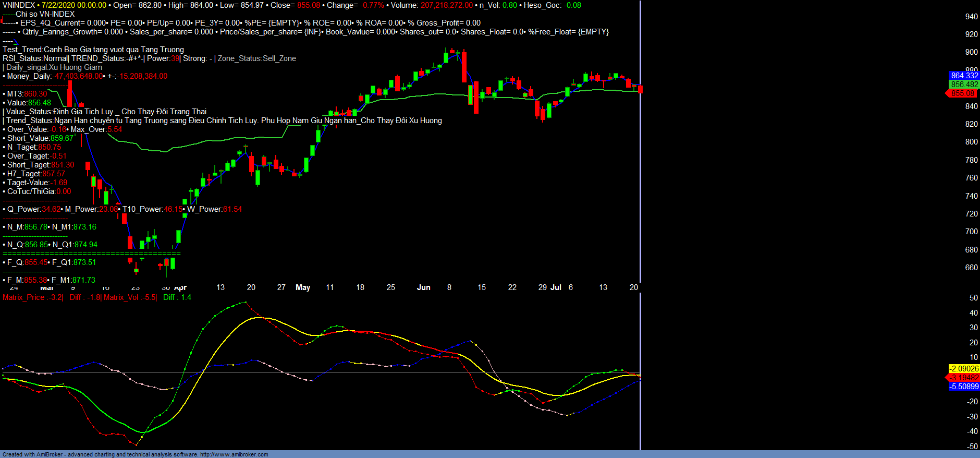Click the red -3.19482 indicator value label

[x=964, y=378]
